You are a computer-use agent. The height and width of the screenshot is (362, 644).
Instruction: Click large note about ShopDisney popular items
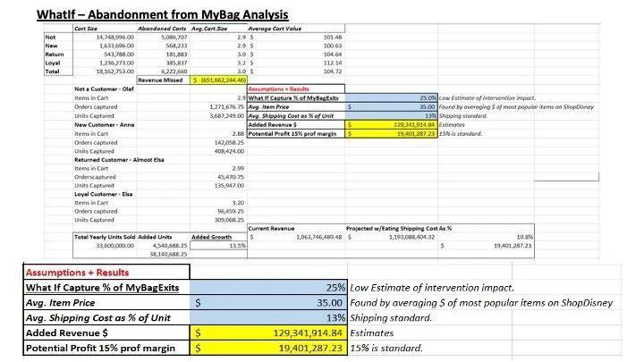481,303
